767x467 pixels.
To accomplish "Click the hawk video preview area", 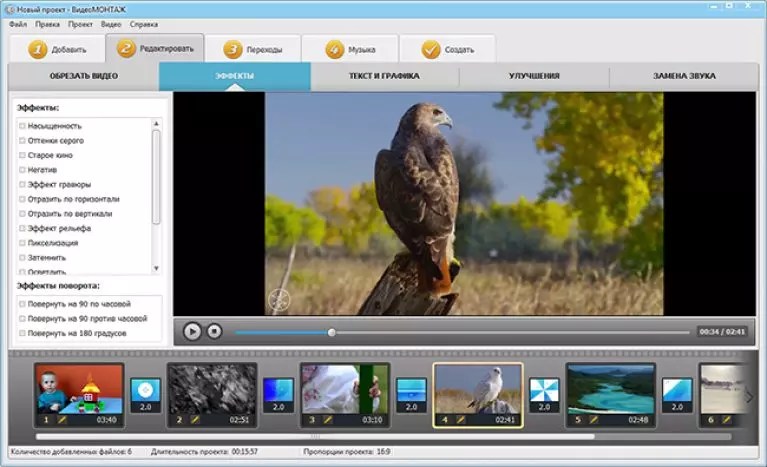I will click(x=464, y=204).
